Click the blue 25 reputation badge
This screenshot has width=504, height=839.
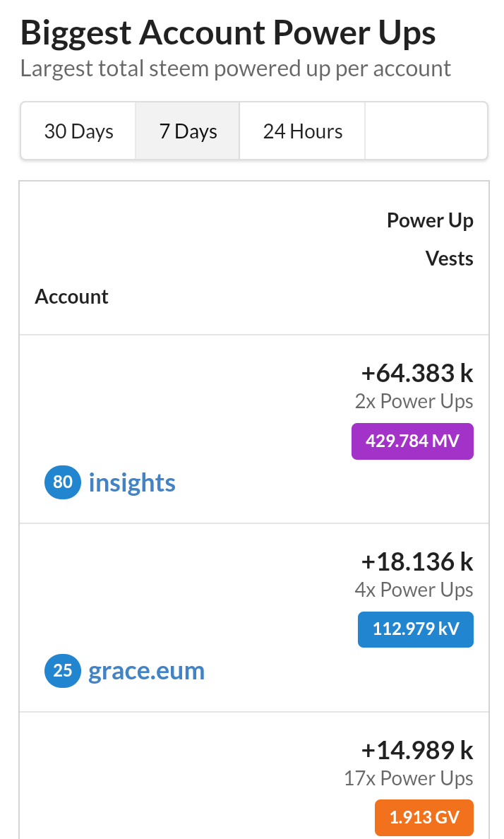coord(63,670)
